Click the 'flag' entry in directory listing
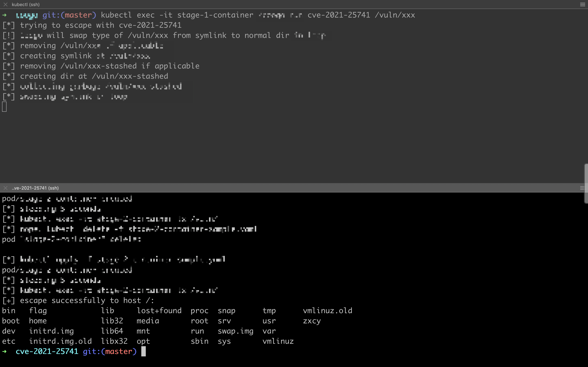 pos(38,311)
